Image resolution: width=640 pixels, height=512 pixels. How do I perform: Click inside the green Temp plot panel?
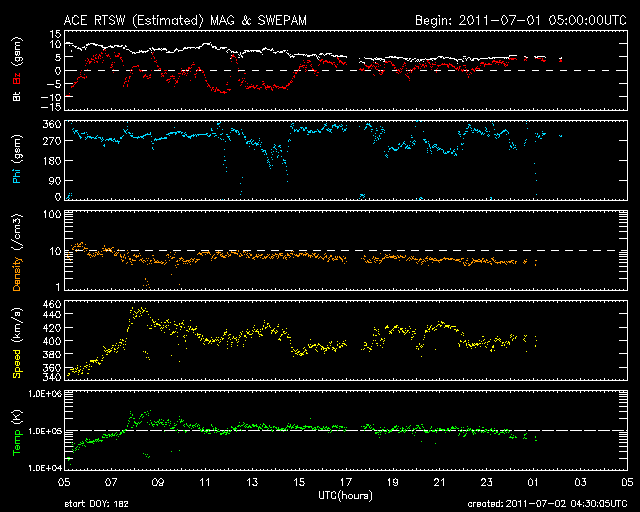(346, 430)
